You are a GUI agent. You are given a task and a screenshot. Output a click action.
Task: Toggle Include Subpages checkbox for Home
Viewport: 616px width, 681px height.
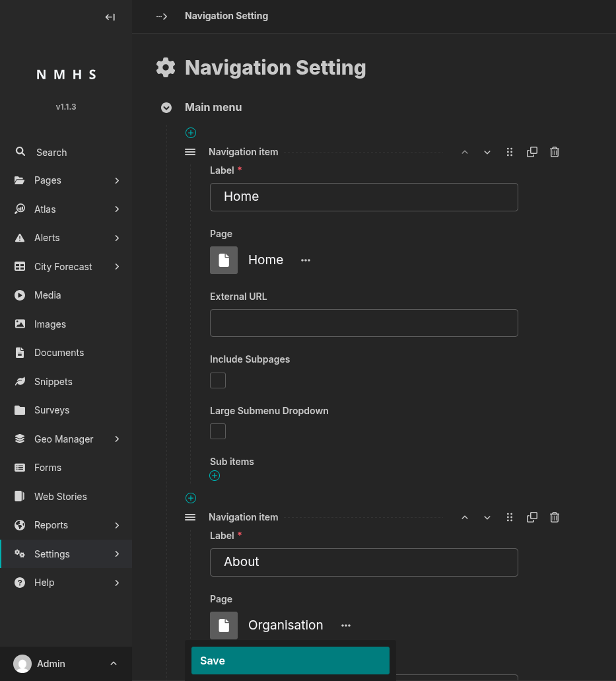click(218, 380)
